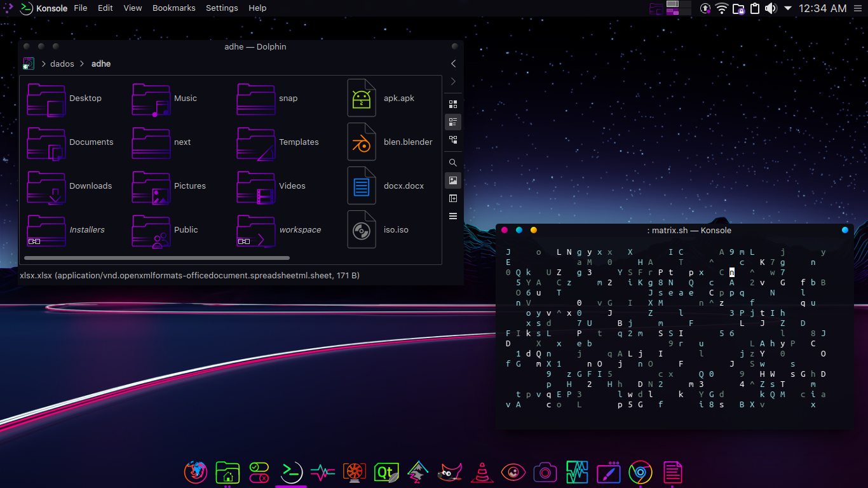The width and height of the screenshot is (868, 488).
Task: Click the places icon left of dados breadcrumb
Action: pyautogui.click(x=29, y=64)
